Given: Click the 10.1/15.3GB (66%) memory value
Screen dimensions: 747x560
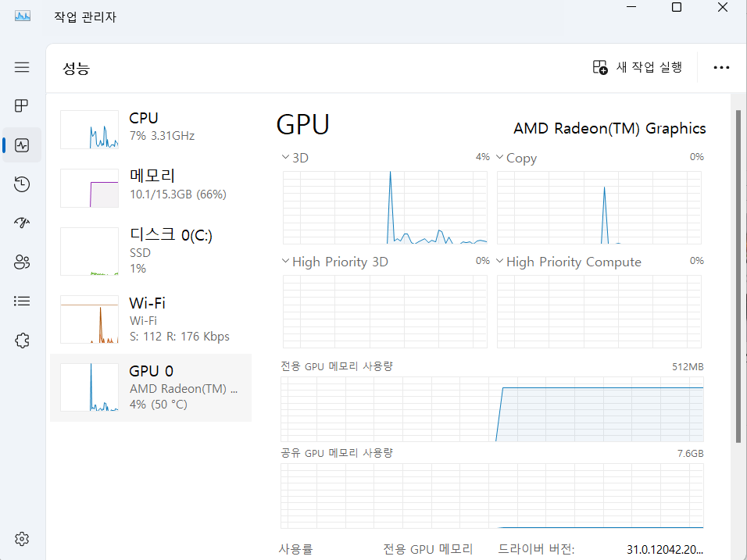Looking at the screenshot, I should [x=177, y=194].
